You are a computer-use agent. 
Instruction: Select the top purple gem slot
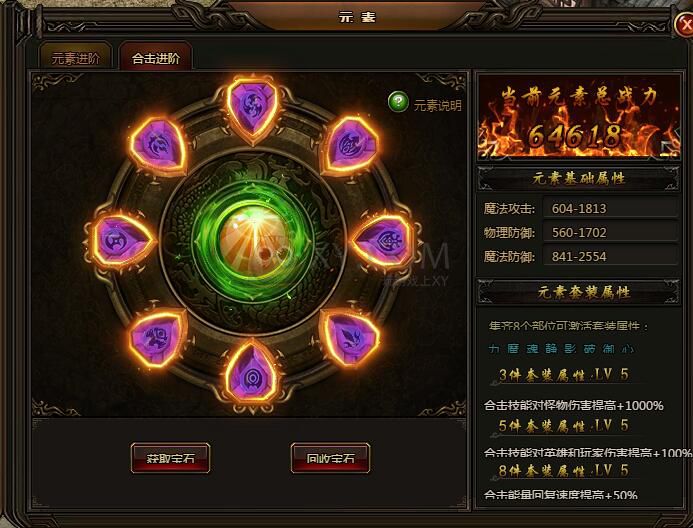point(252,108)
